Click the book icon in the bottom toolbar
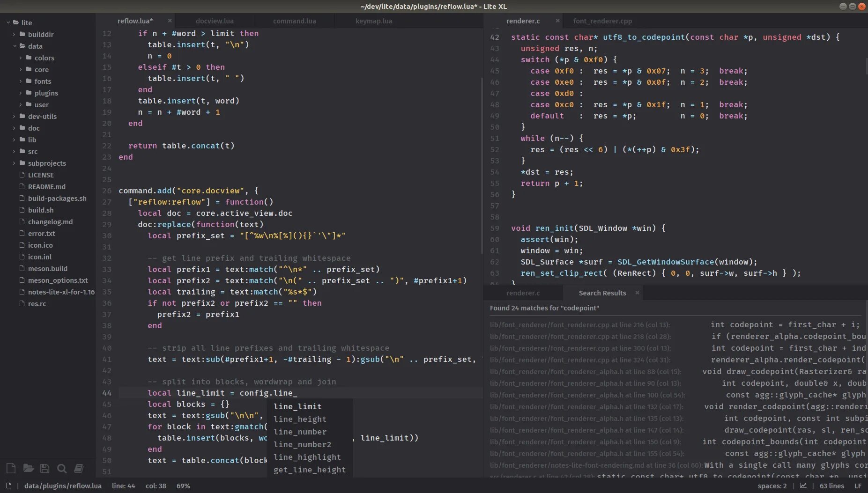This screenshot has width=868, height=493. [79, 468]
